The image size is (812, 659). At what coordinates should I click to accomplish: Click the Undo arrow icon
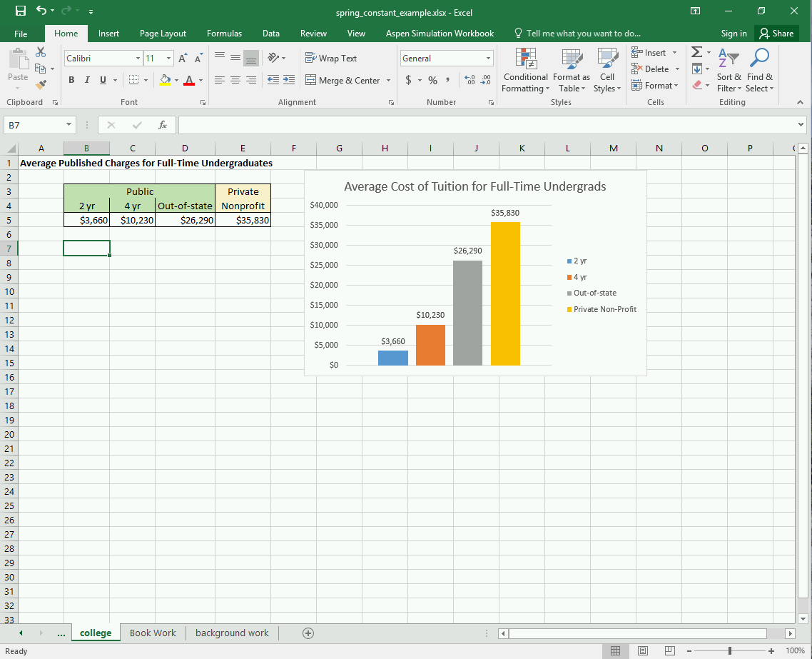coord(41,11)
